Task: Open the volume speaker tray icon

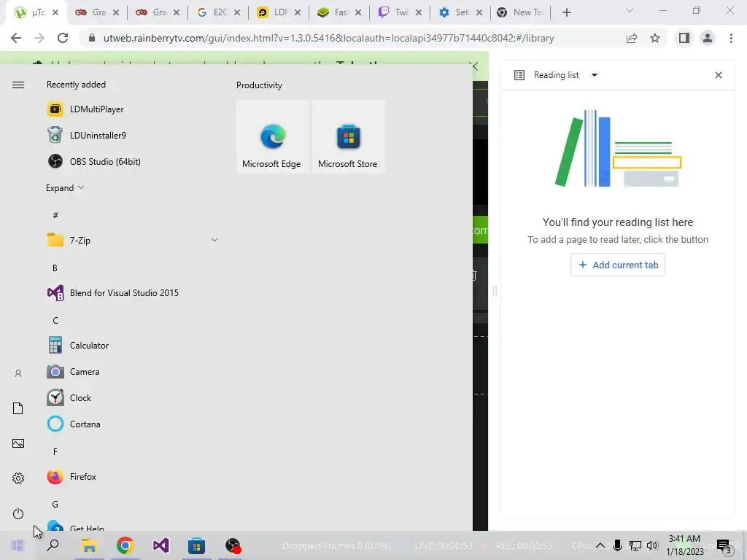Action: pyautogui.click(x=652, y=545)
